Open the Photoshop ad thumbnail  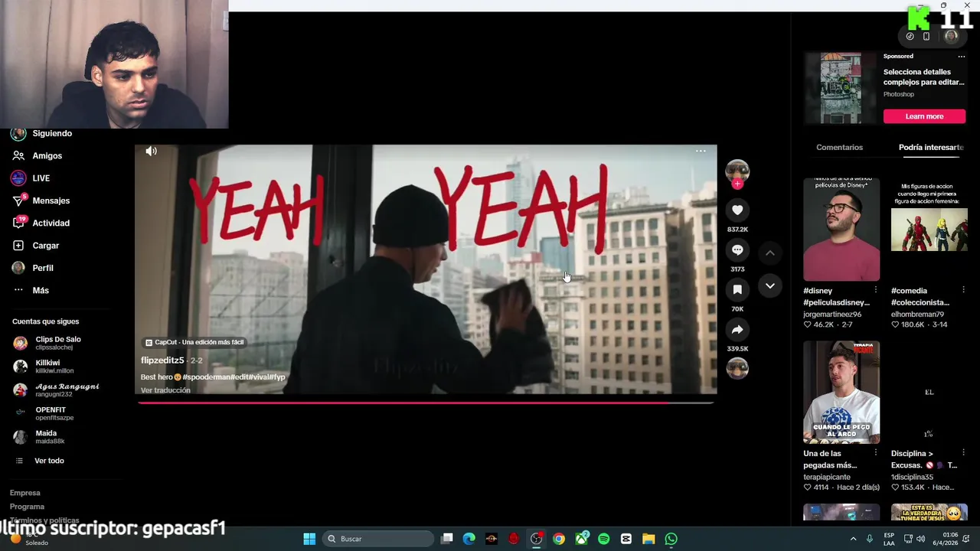(841, 87)
